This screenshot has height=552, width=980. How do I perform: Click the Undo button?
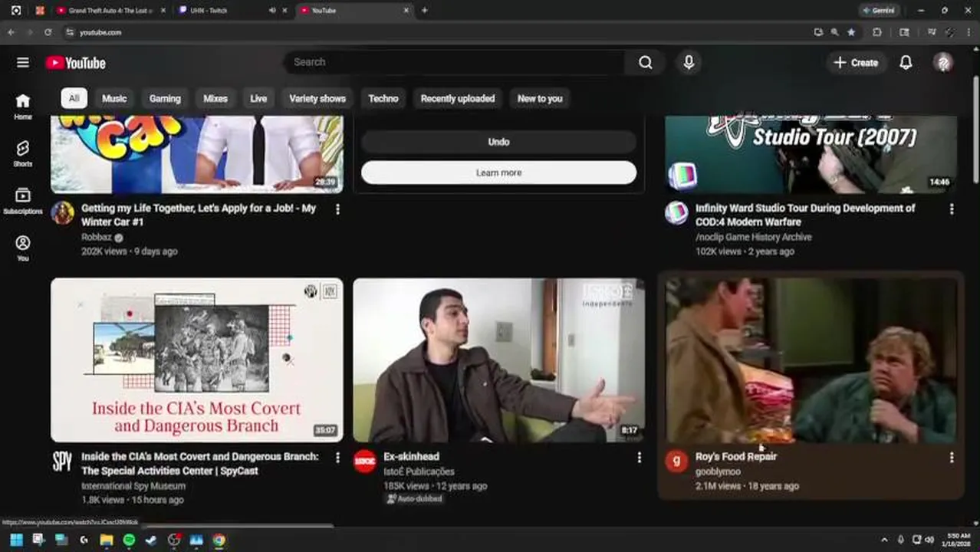[x=498, y=142]
